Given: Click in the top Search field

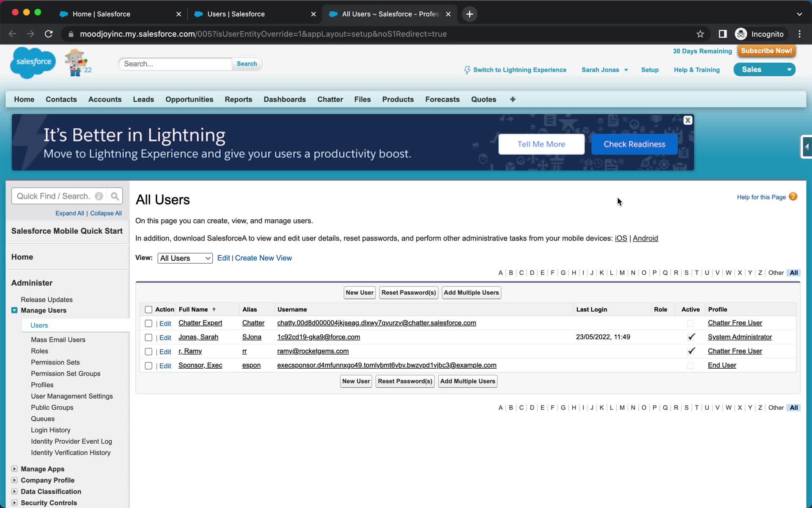Looking at the screenshot, I should coord(176,64).
